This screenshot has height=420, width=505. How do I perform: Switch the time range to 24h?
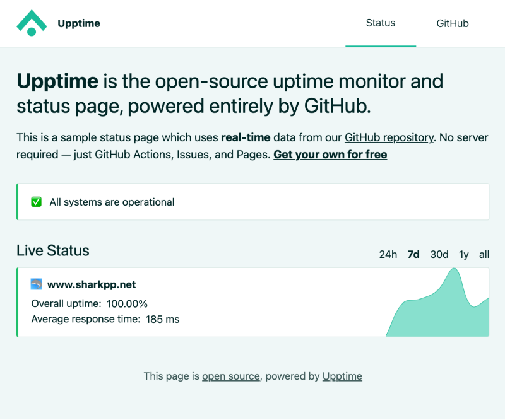(x=388, y=254)
